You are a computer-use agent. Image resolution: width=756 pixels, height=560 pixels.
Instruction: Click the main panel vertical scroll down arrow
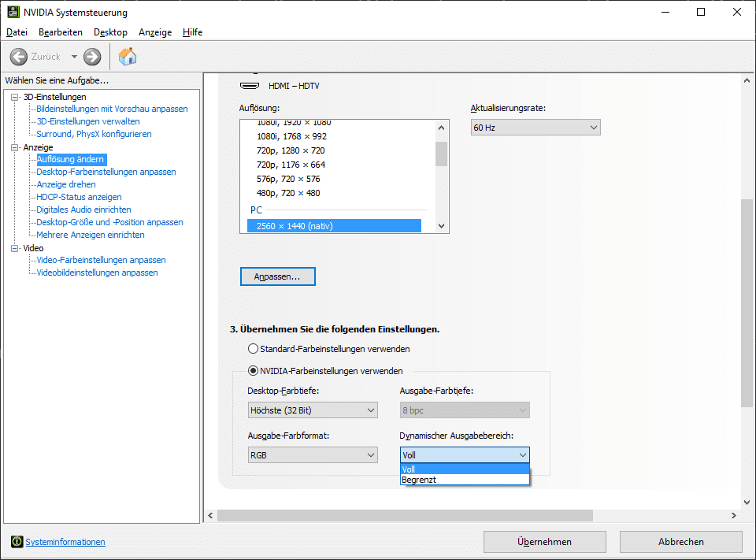(747, 503)
